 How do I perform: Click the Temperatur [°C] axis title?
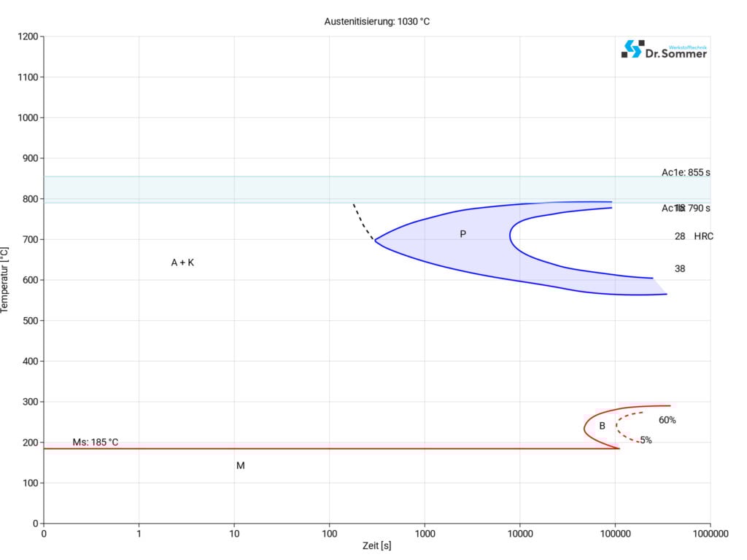click(7, 280)
